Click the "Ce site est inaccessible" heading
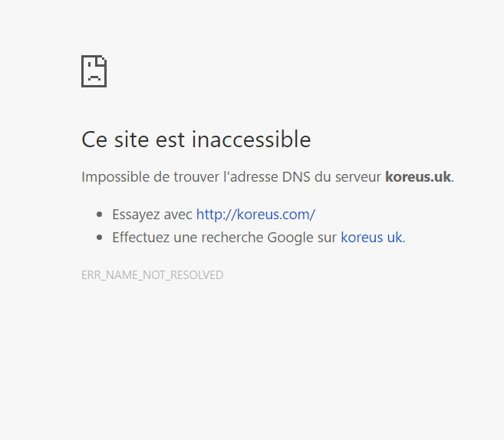 [x=196, y=140]
